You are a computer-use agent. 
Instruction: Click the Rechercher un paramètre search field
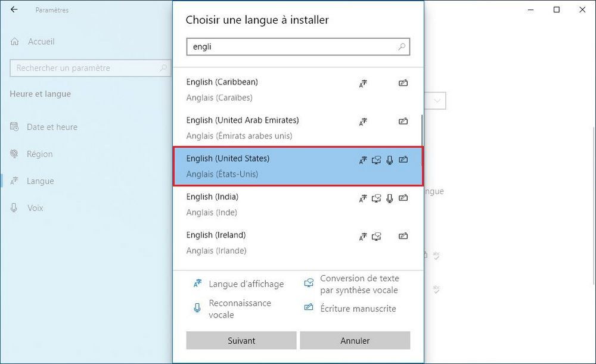coord(83,68)
